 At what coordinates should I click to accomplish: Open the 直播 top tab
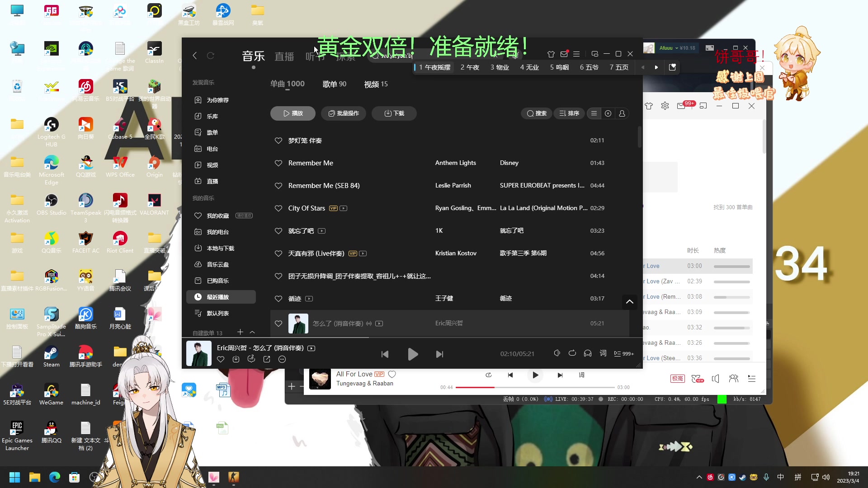284,56
